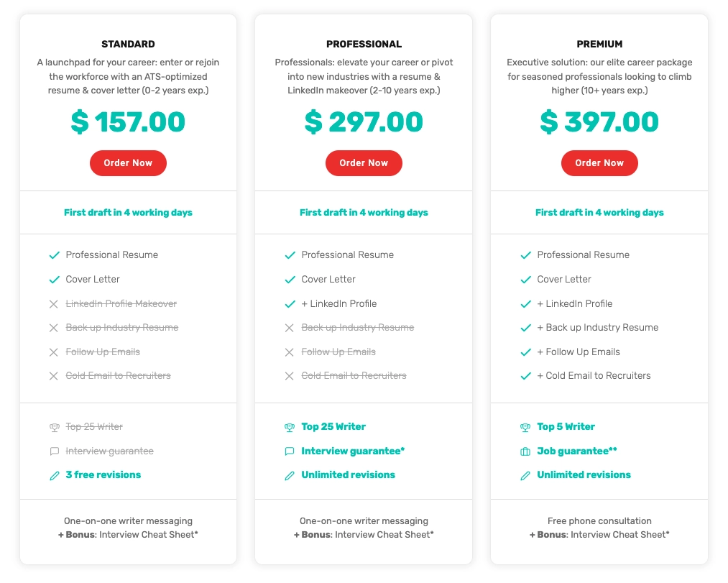Viewport: 728px width, 583px height.
Task: Click the PREMIUM plan heading
Action: (599, 44)
